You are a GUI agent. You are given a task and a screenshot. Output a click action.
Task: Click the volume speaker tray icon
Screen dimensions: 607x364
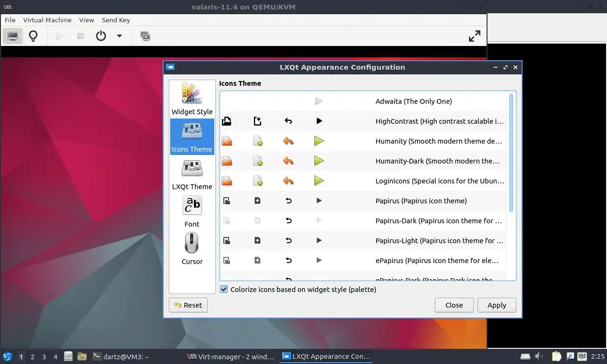point(539,356)
